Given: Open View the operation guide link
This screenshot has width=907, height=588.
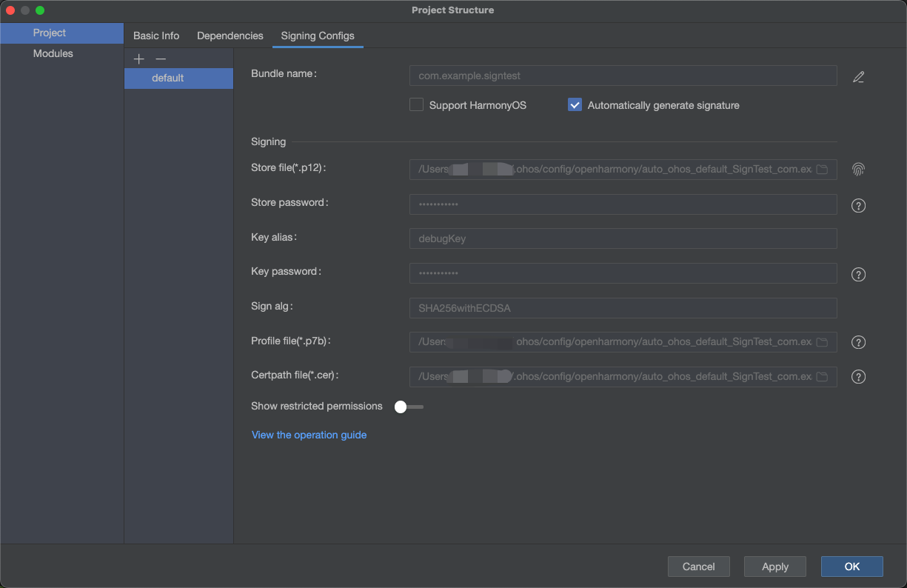Looking at the screenshot, I should tap(309, 435).
